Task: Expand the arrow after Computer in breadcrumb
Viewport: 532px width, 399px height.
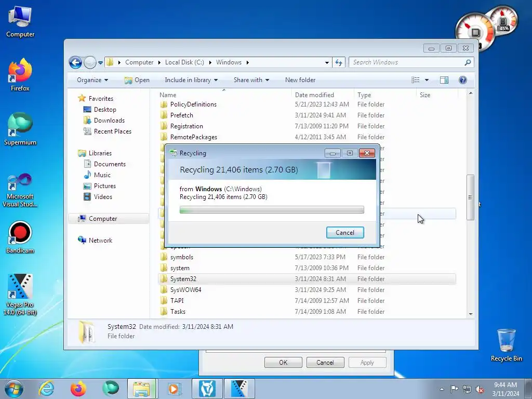Action: coord(159,62)
